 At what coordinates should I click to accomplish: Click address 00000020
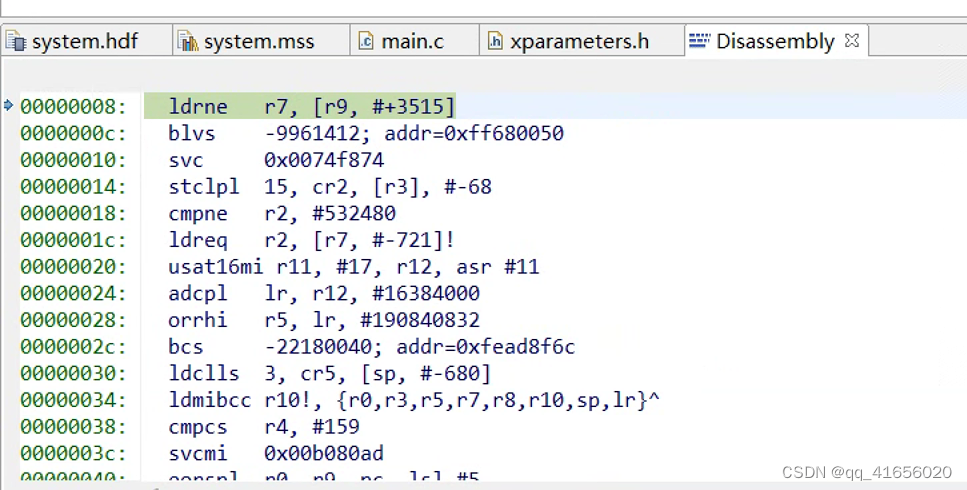click(73, 266)
